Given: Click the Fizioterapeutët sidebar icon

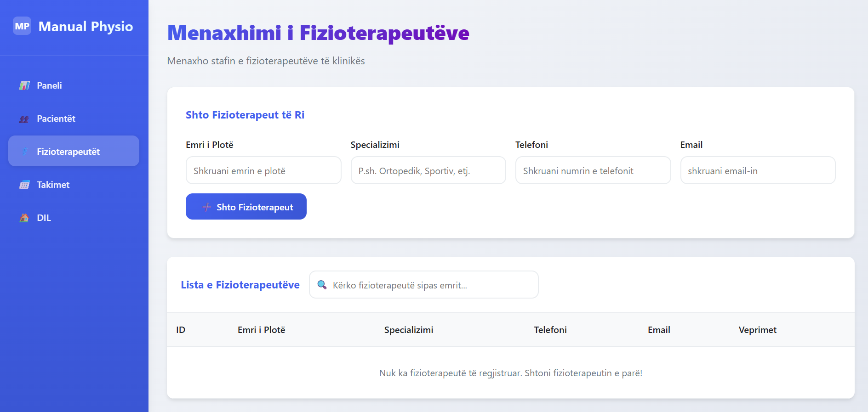Looking at the screenshot, I should (x=25, y=151).
